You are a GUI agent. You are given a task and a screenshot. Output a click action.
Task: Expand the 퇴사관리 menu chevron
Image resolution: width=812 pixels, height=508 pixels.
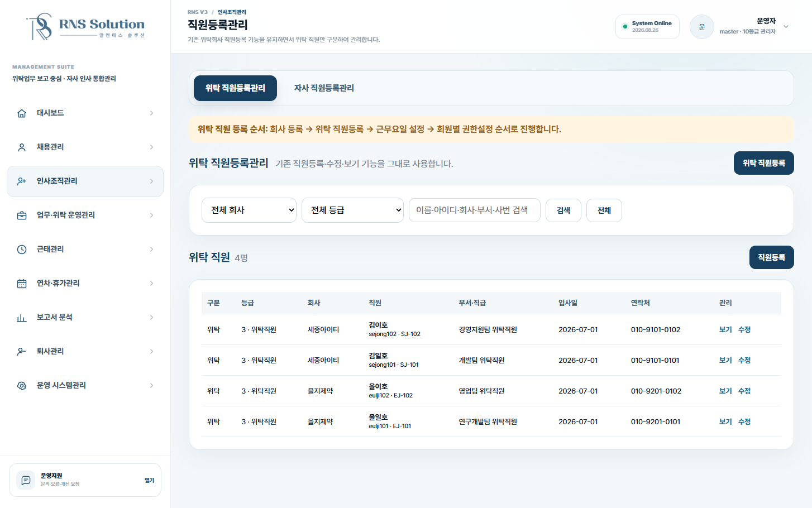151,352
